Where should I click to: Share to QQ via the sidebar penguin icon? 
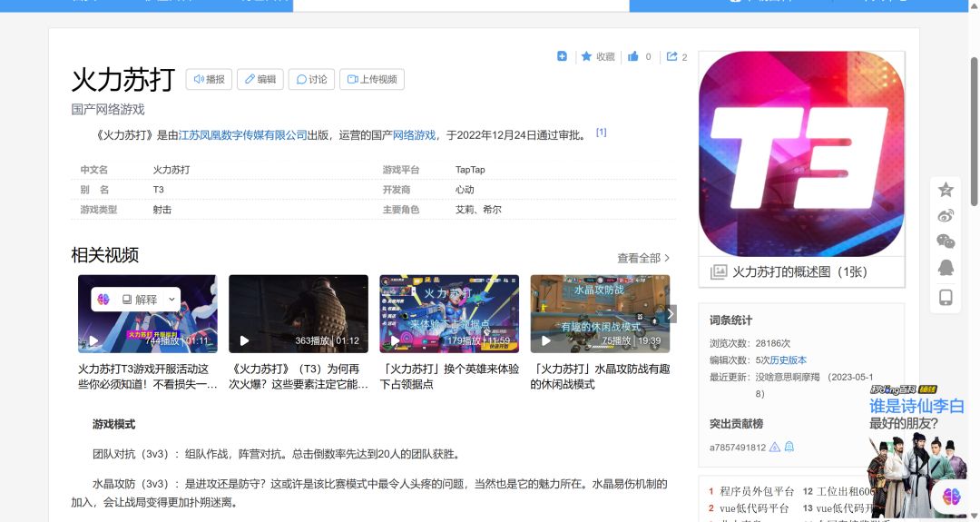tap(946, 268)
